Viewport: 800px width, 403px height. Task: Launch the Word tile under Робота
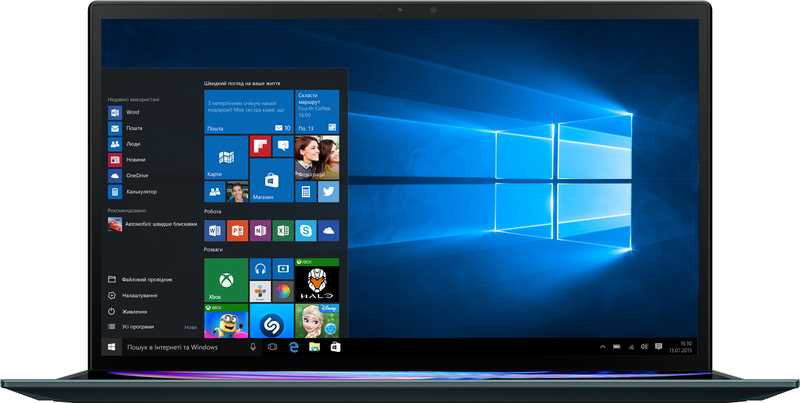[215, 231]
